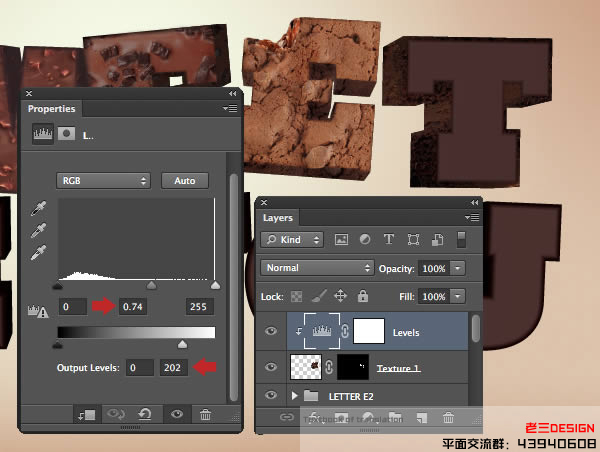Select the Levels adjustment icon in Properties
Viewport: 600px width, 452px height.
[x=42, y=134]
